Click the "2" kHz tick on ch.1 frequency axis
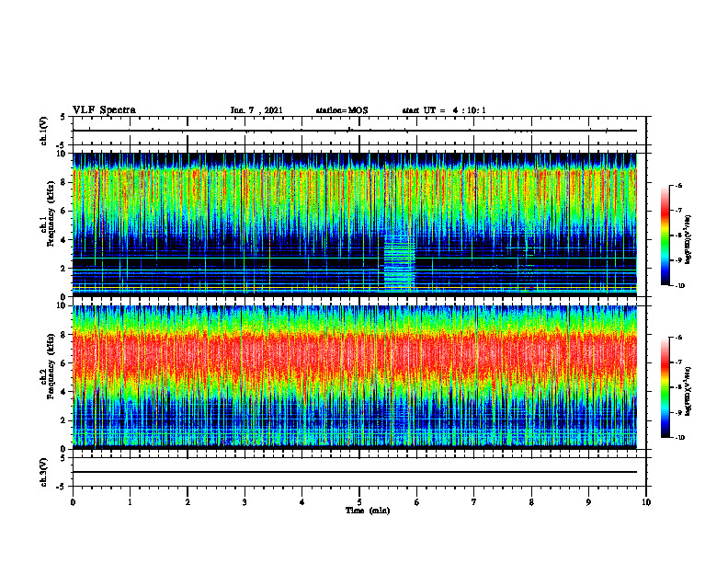This screenshot has width=728, height=563. pyautogui.click(x=64, y=269)
